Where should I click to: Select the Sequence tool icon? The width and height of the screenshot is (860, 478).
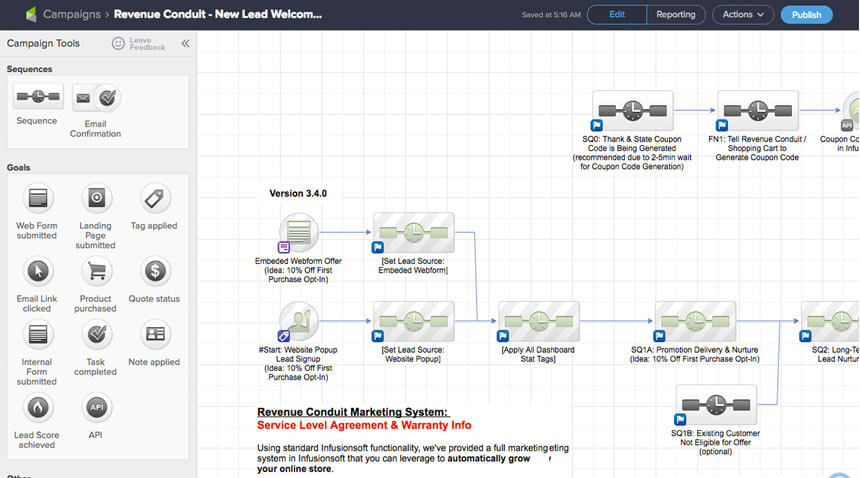37,97
